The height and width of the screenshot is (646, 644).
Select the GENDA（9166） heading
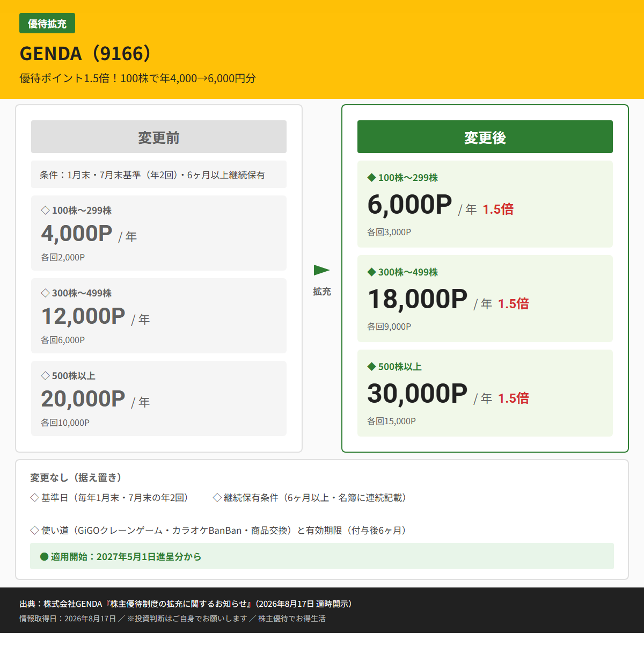[x=87, y=54]
